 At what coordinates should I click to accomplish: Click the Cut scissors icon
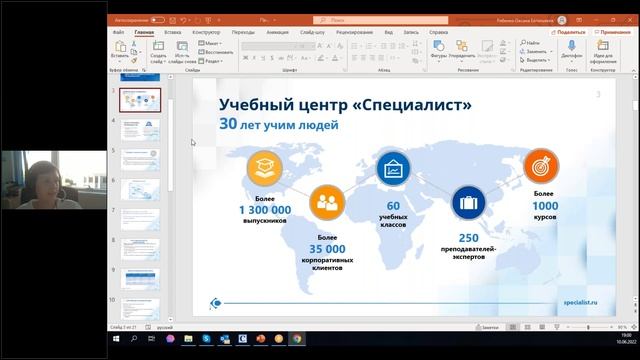[134, 44]
